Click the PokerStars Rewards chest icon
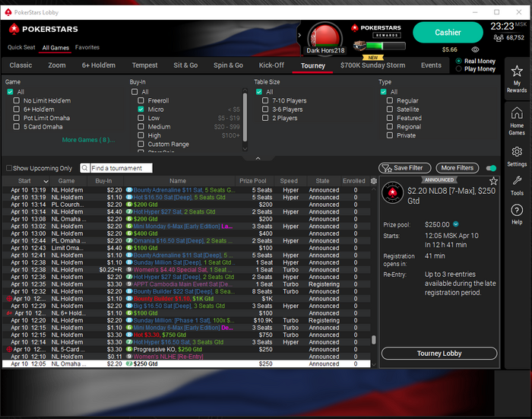This screenshot has height=419, width=532. pyautogui.click(x=359, y=46)
